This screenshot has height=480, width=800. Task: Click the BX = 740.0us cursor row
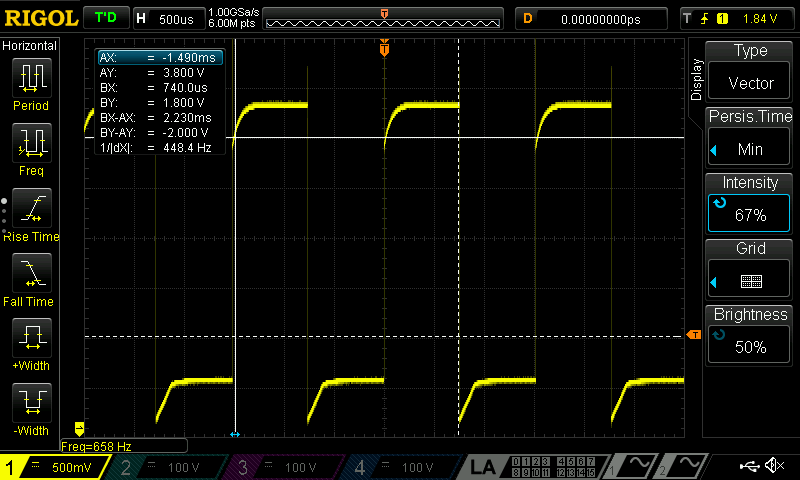coord(160,88)
